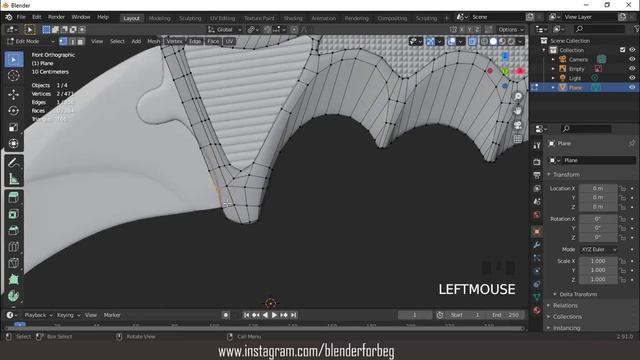Select the Extrude Region tool
This screenshot has height=360, width=640.
(x=13, y=198)
